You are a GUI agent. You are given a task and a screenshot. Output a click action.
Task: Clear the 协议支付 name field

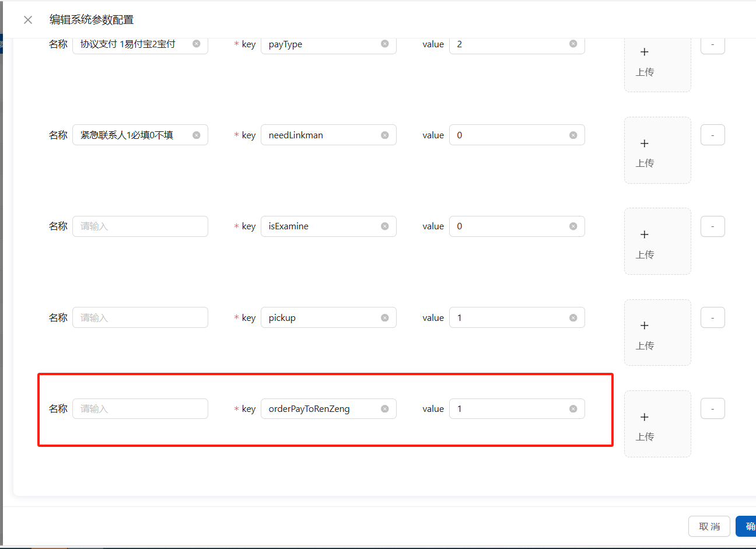click(x=197, y=44)
